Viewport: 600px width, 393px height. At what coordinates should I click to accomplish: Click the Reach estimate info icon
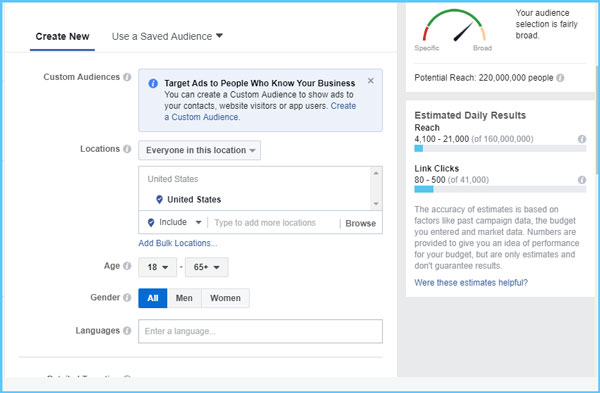point(582,139)
